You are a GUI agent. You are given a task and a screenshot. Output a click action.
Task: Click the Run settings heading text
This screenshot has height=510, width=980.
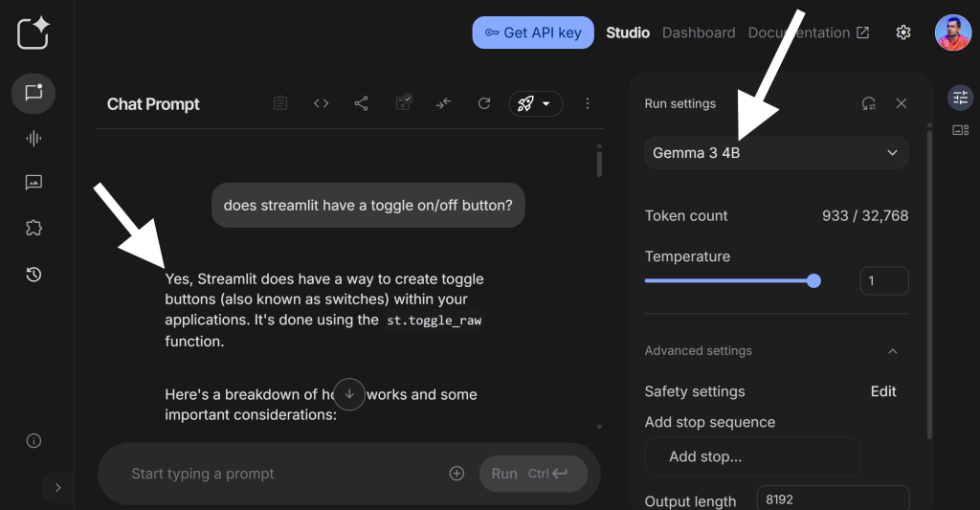click(x=680, y=103)
